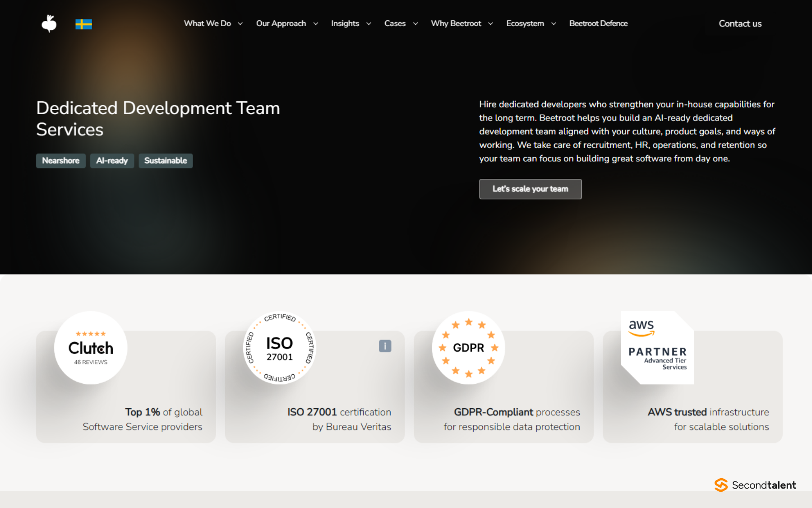Viewport: 812px width, 508px height.
Task: Expand the Why Beetroot chevron
Action: click(x=490, y=23)
